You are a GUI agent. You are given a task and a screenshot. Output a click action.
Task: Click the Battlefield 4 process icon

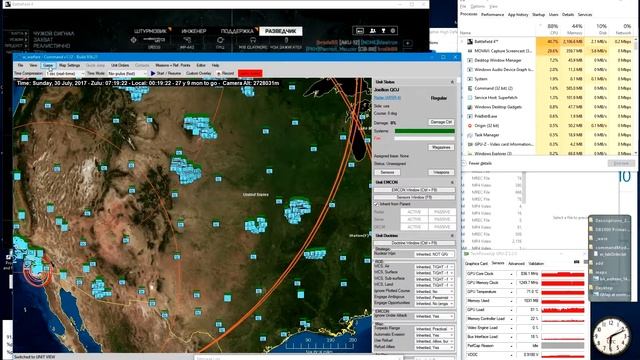tap(470, 42)
